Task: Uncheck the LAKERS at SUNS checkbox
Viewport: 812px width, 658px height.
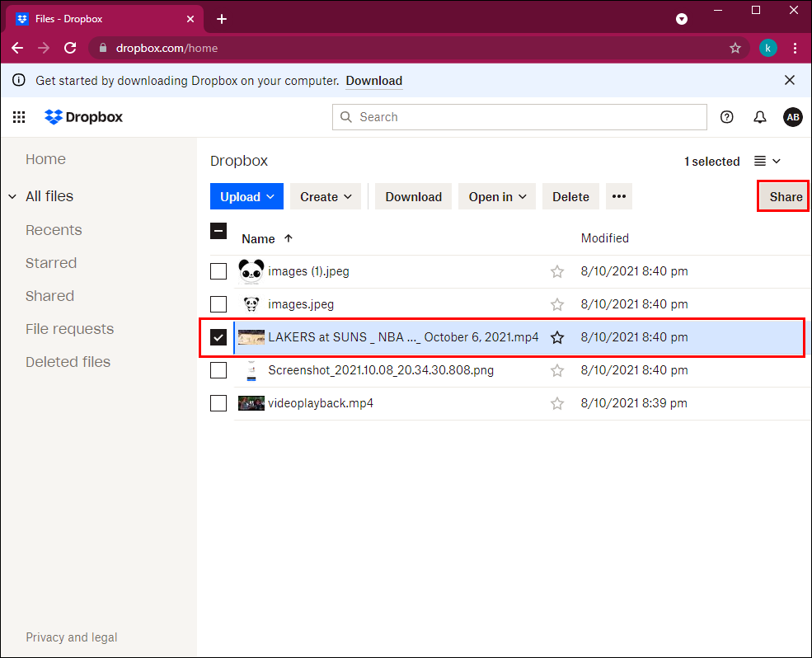Action: (218, 337)
